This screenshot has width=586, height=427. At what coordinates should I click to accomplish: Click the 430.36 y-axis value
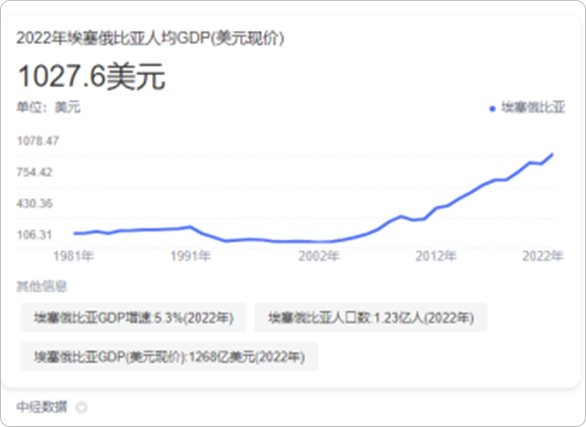click(34, 204)
